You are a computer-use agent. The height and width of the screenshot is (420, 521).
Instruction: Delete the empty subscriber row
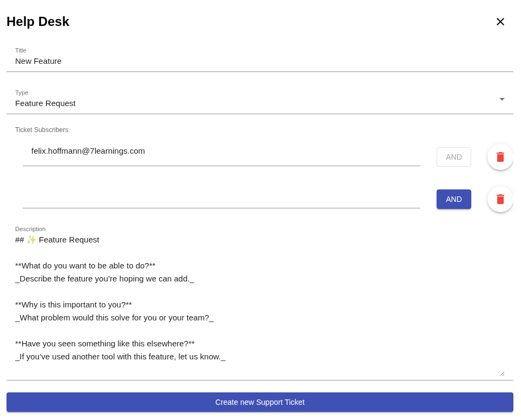click(x=500, y=199)
